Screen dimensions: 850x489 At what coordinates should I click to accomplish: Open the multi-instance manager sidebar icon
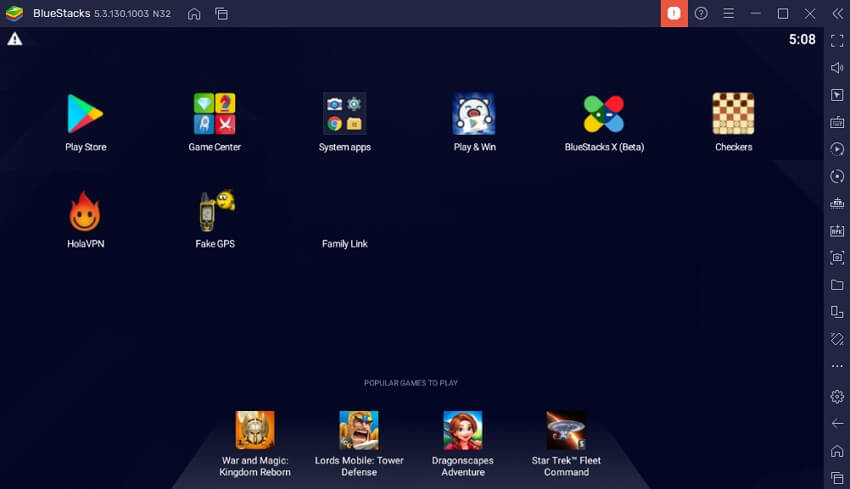click(x=837, y=203)
